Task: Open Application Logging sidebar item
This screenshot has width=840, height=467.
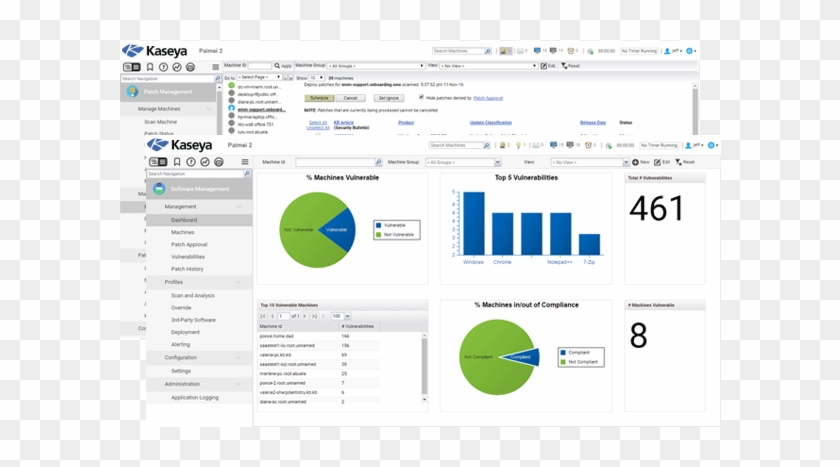Action: pos(195,398)
